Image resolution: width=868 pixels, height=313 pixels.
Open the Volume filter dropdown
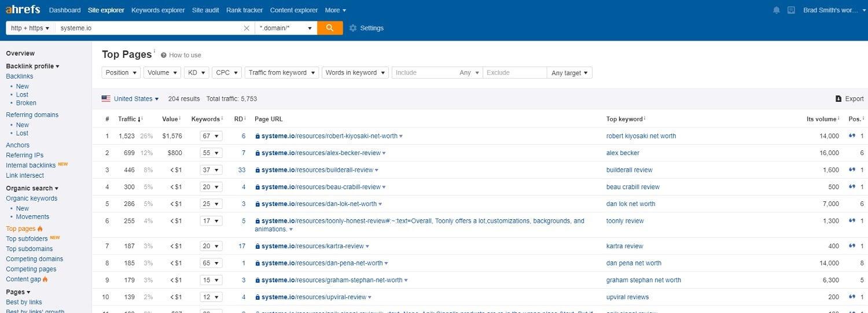(x=162, y=72)
